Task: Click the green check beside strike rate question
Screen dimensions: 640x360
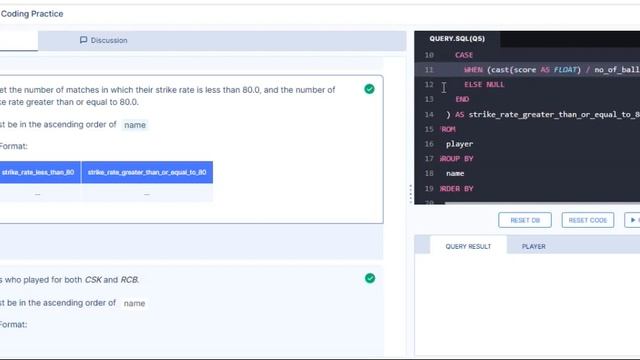Action: [369, 89]
